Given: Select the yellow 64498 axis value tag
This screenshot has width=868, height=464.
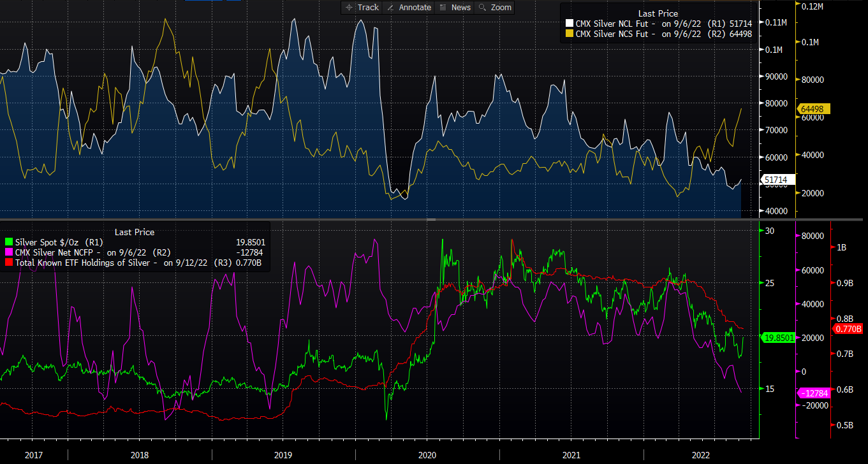Looking at the screenshot, I should tap(811, 108).
